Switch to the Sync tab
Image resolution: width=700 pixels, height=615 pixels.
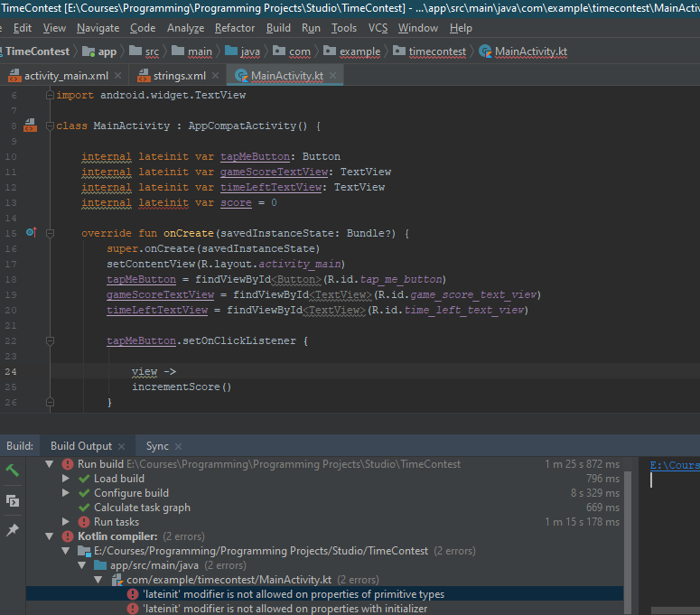pyautogui.click(x=156, y=446)
